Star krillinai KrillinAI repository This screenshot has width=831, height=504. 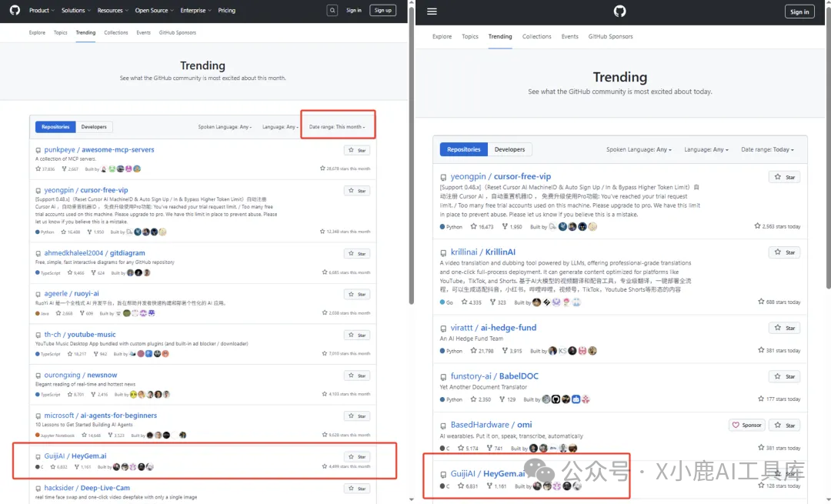pyautogui.click(x=784, y=252)
